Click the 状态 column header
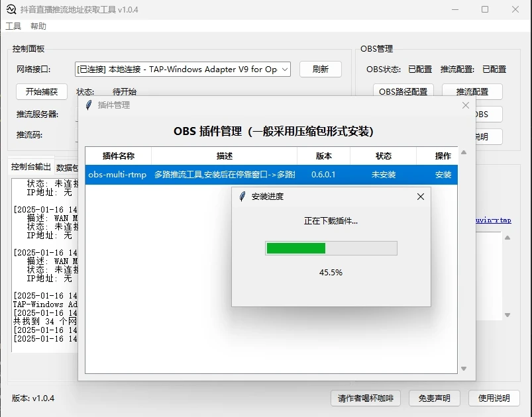Image resolution: width=532 pixels, height=417 pixels. 384,156
